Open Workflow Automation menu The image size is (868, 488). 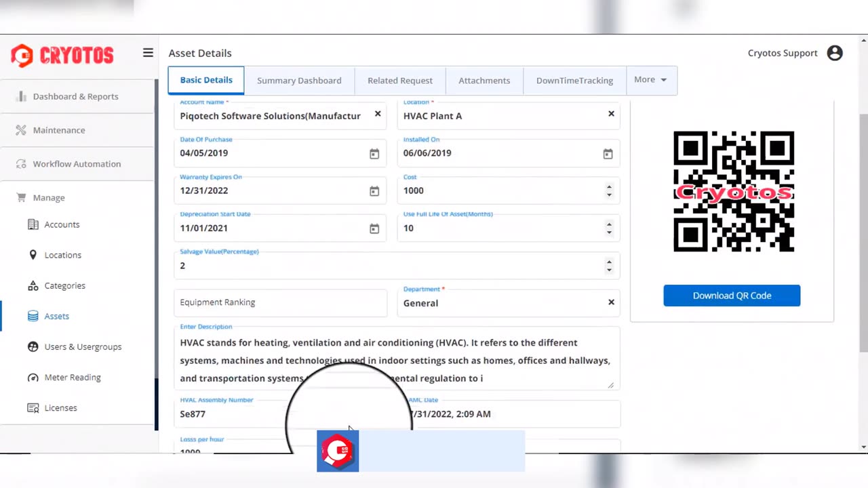tap(77, 164)
